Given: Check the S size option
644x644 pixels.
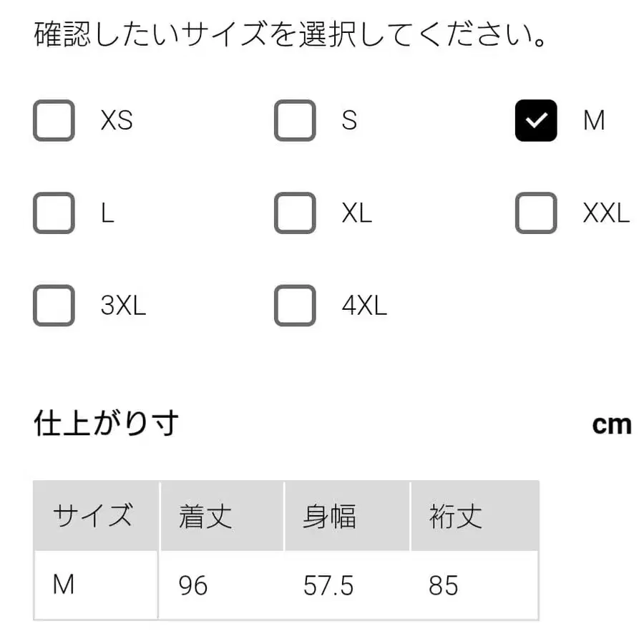Looking at the screenshot, I should [x=294, y=120].
